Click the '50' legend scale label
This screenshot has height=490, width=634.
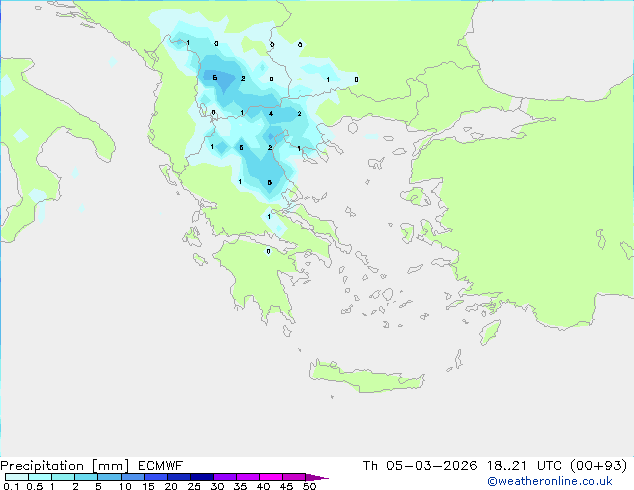[x=309, y=486]
